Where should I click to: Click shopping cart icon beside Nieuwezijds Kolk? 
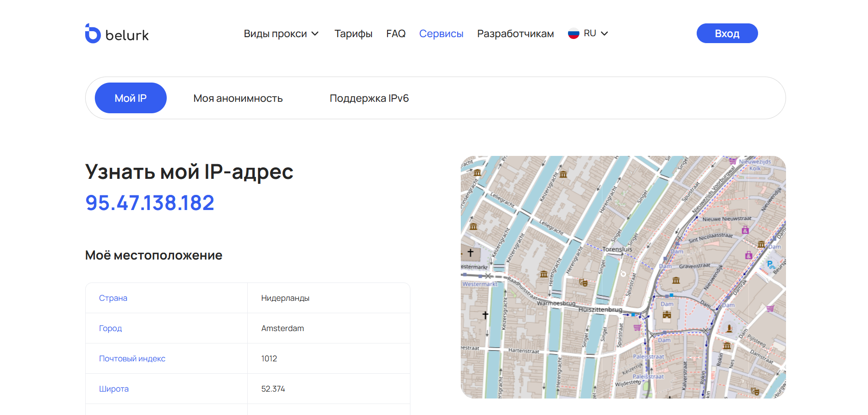coord(732,161)
